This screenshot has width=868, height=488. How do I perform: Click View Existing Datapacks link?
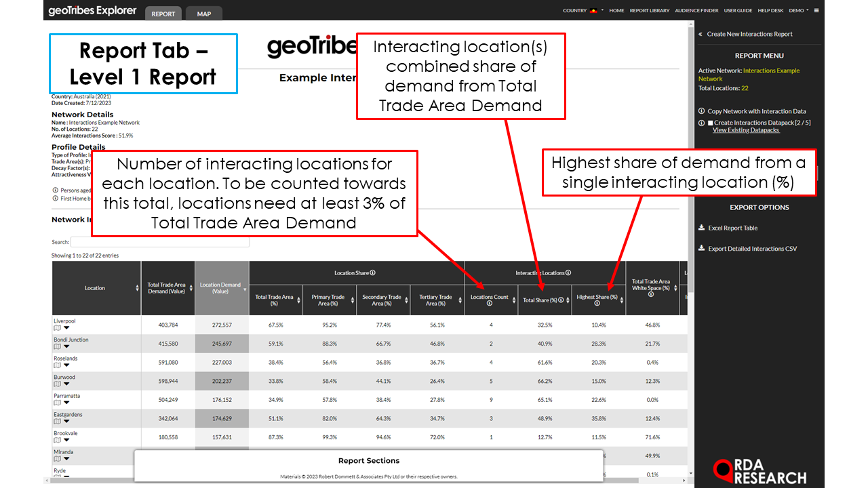746,130
